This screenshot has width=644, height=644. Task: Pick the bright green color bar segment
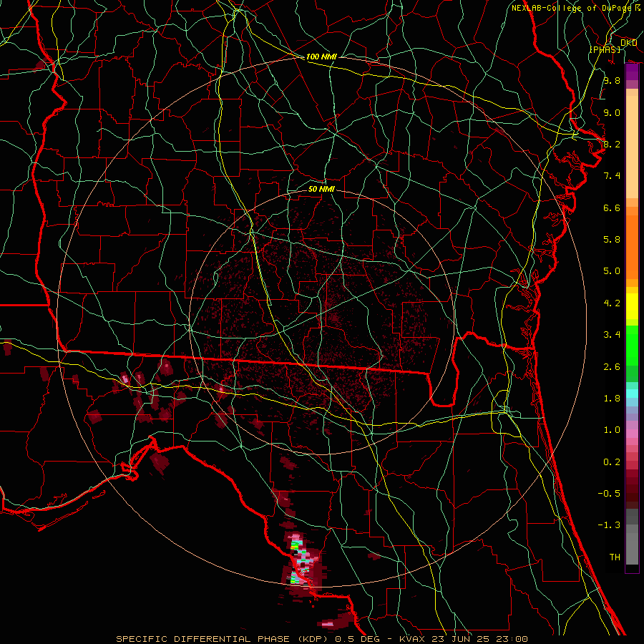633,345
